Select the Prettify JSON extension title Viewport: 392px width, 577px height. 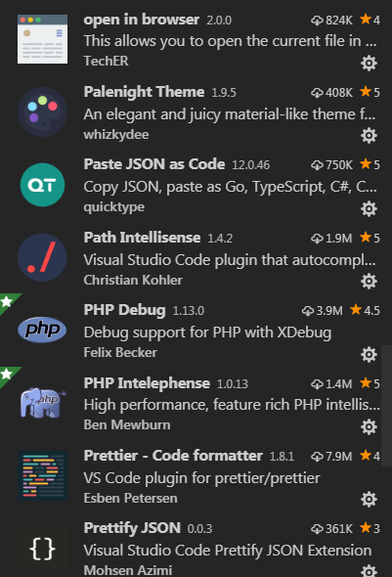(x=132, y=528)
